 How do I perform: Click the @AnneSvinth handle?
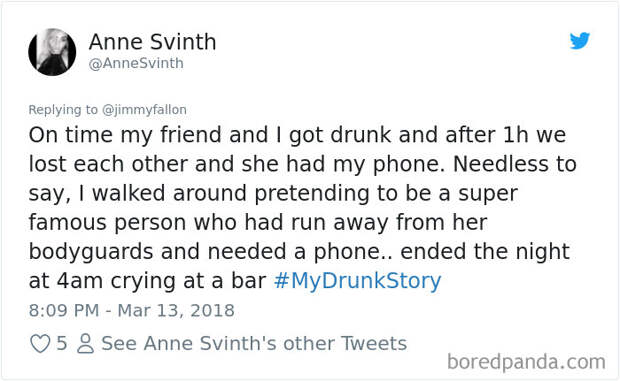(136, 63)
